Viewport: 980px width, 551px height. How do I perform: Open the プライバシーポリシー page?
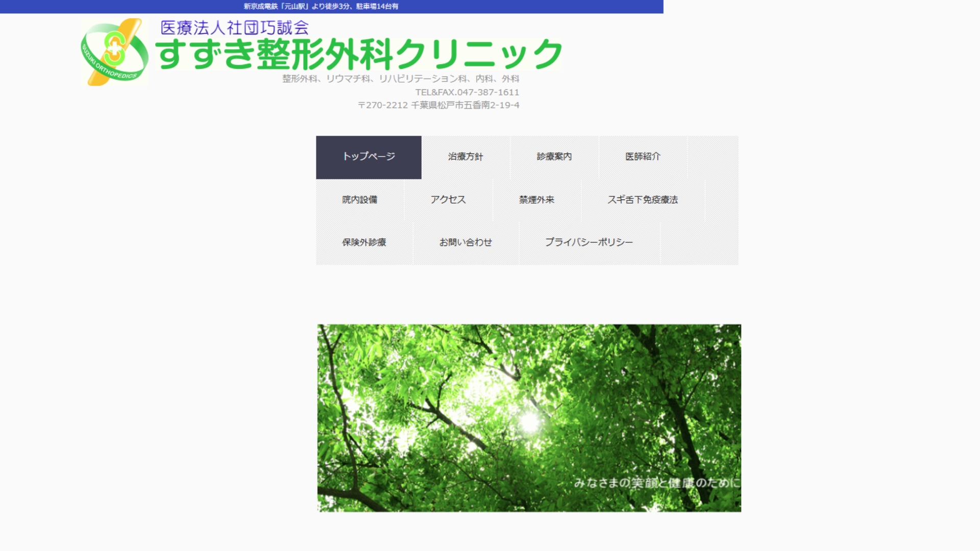coord(588,242)
